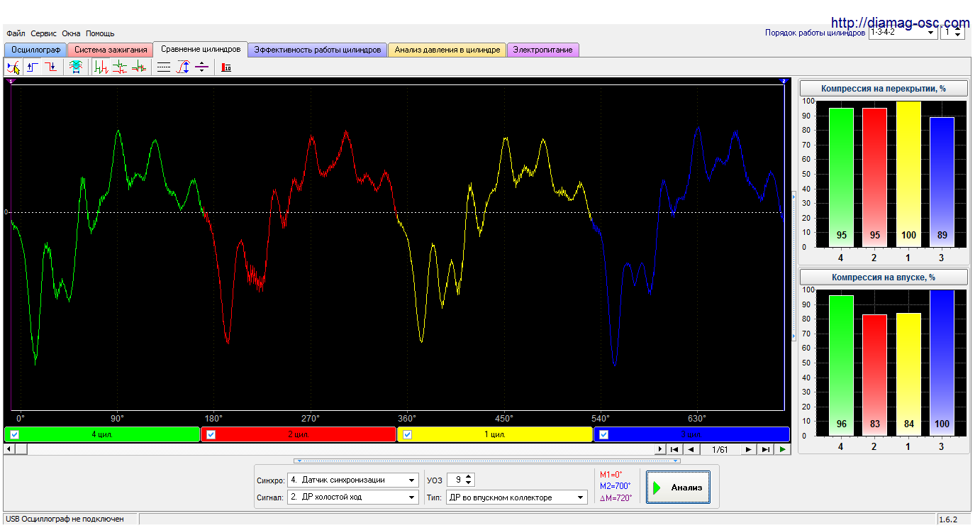Increase the УОЗ value
The height and width of the screenshot is (528, 980).
pos(469,477)
